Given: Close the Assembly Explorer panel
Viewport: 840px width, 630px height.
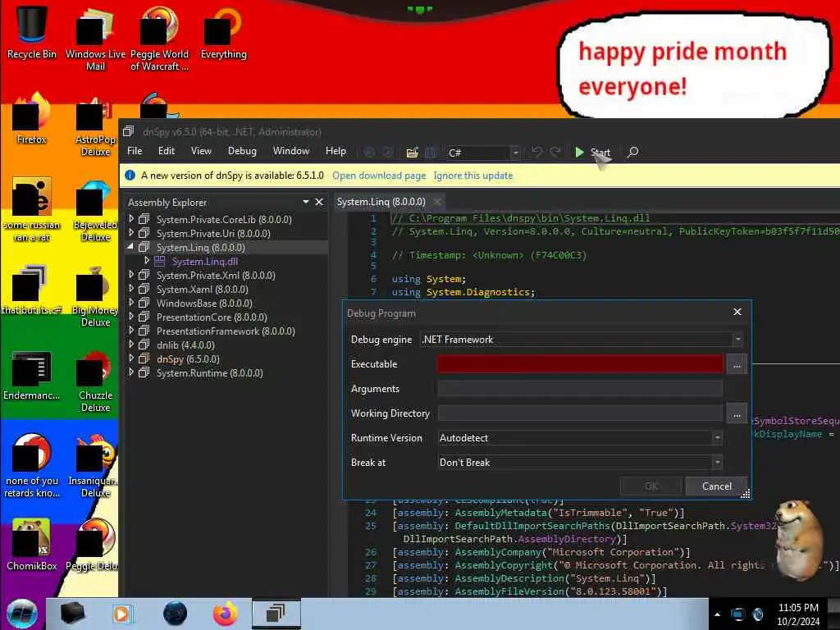Looking at the screenshot, I should pos(319,202).
